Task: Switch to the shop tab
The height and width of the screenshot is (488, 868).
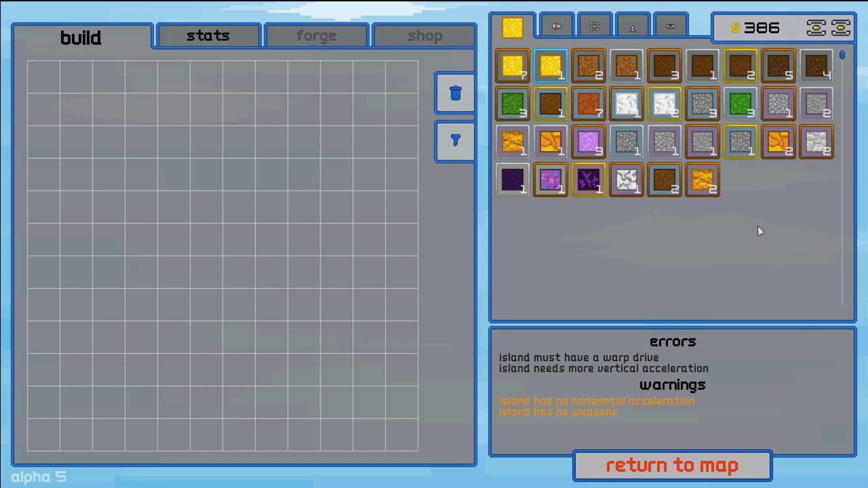Action: (x=424, y=35)
